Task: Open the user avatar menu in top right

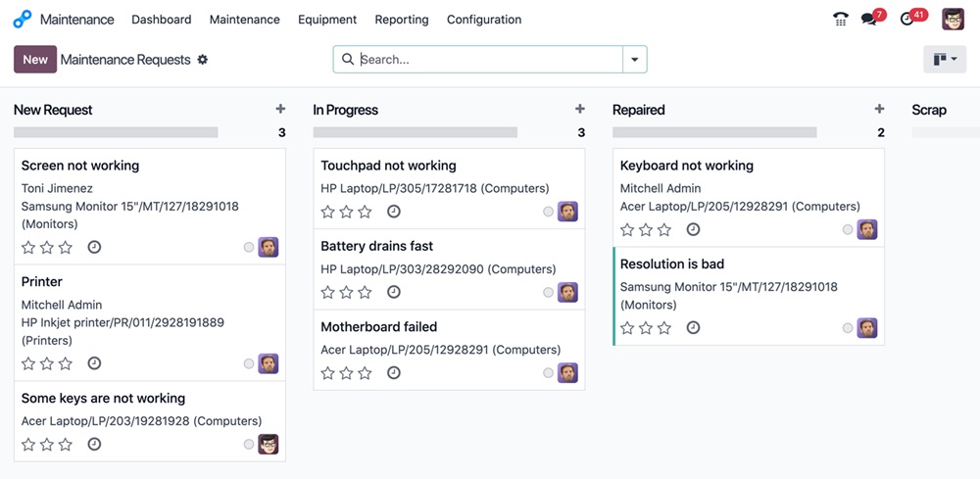Action: pyautogui.click(x=953, y=20)
